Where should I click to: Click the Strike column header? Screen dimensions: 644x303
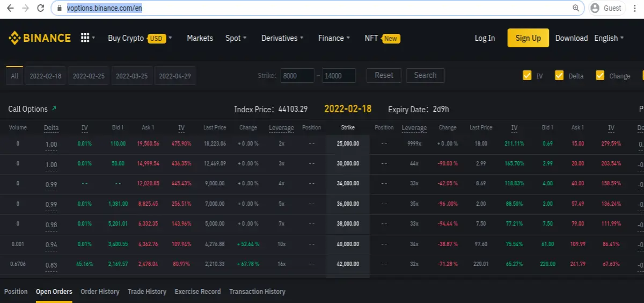(x=348, y=127)
